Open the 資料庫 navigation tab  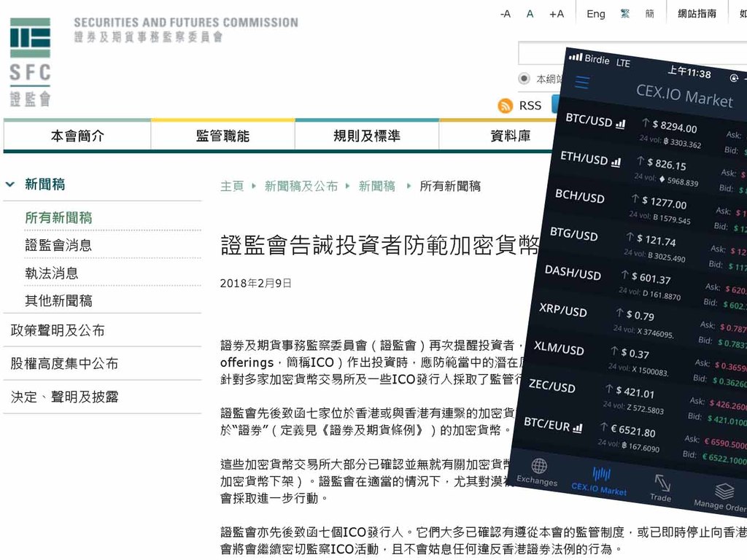click(510, 136)
